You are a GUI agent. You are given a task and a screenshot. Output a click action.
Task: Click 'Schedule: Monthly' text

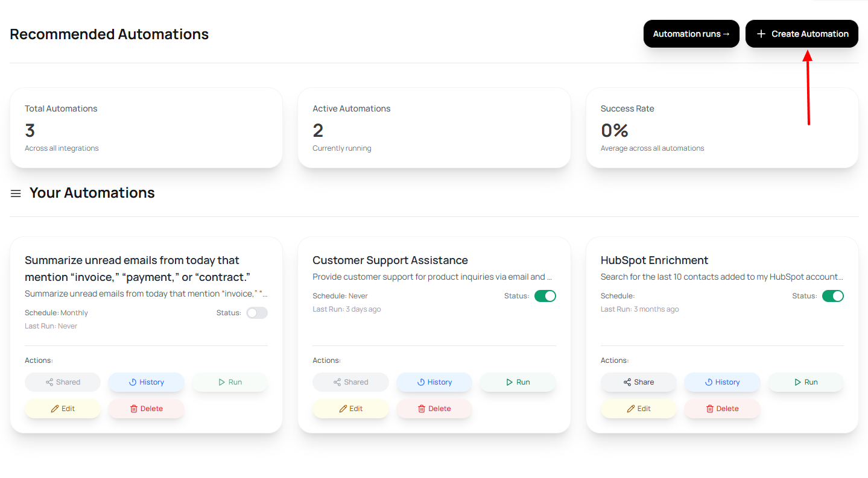coord(56,313)
